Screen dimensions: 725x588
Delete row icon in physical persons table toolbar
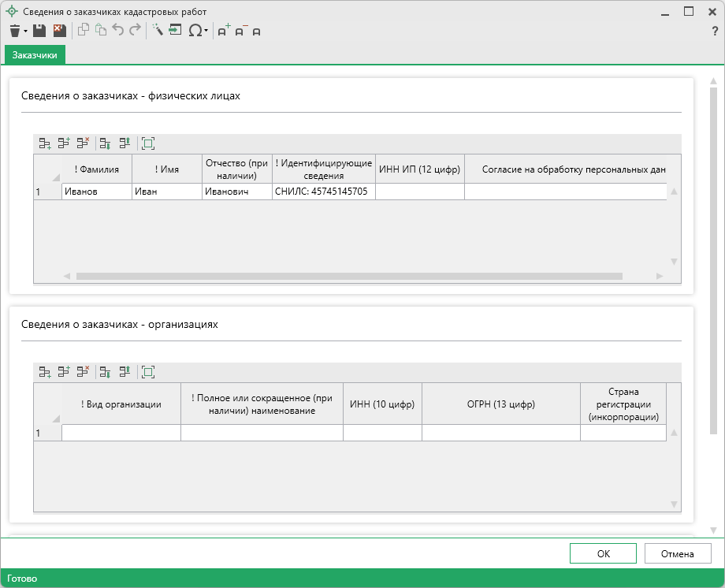pyautogui.click(x=83, y=143)
